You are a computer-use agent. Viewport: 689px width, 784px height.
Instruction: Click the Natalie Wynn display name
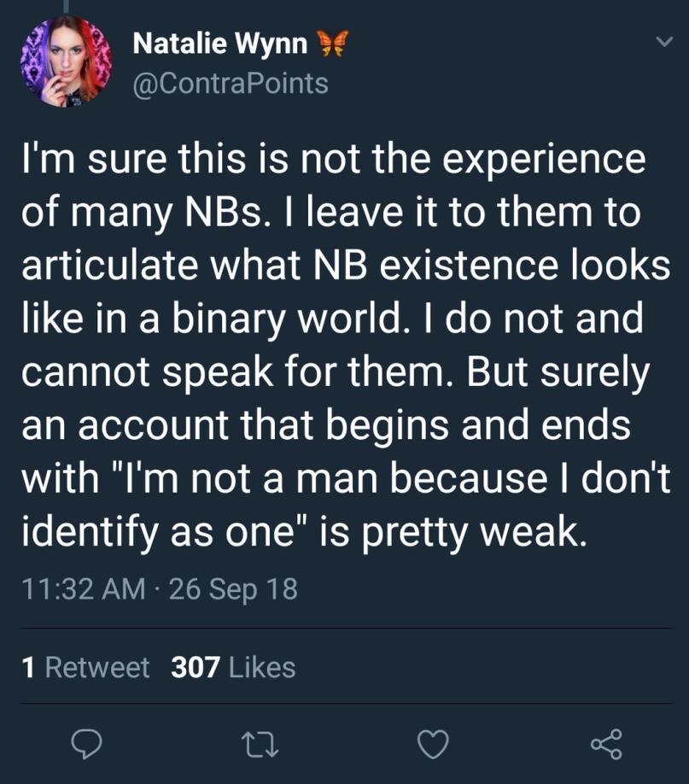(220, 44)
